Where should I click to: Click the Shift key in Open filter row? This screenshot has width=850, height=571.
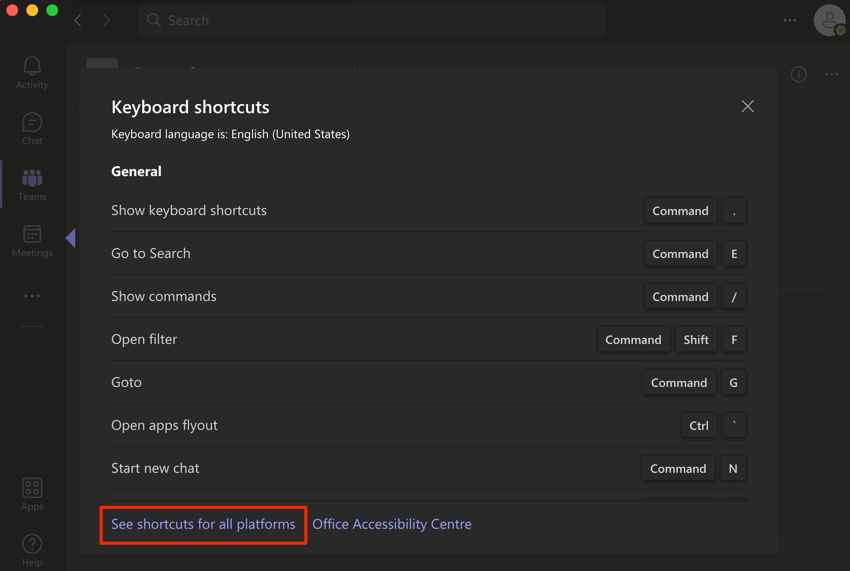696,340
